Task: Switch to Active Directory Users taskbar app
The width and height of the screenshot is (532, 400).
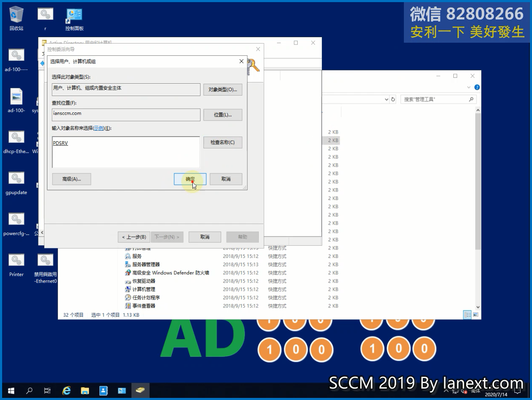Action: 103,390
